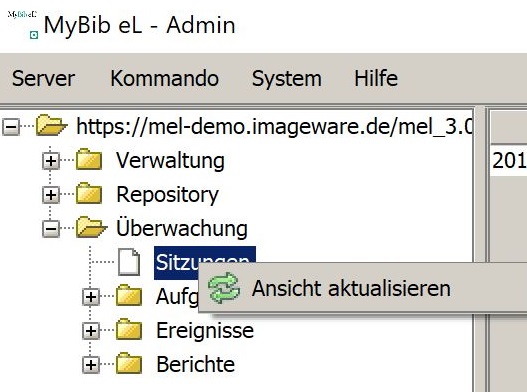527x392 pixels.
Task: Open the Server menu
Action: pyautogui.click(x=43, y=78)
